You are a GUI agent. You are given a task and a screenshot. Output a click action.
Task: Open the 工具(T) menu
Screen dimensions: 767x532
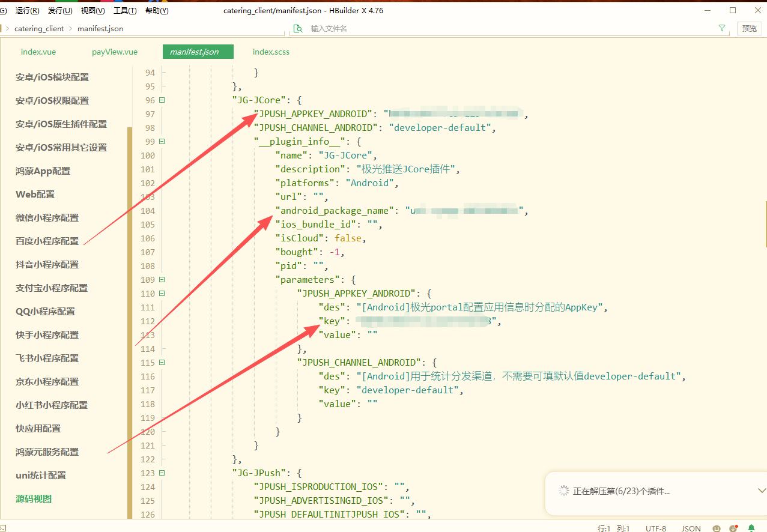[125, 11]
